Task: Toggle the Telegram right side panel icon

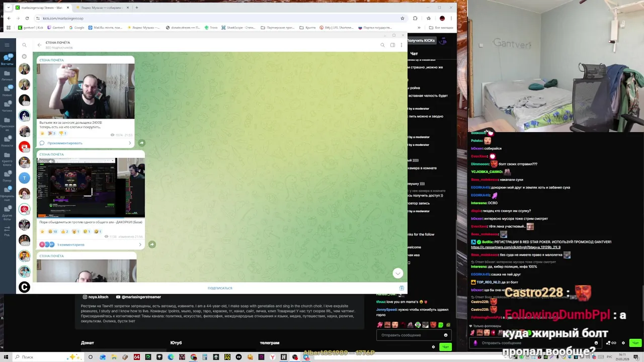Action: (392, 45)
